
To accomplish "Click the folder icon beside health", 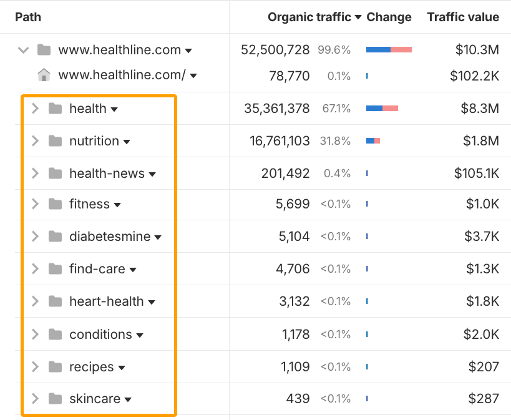I will point(54,108).
